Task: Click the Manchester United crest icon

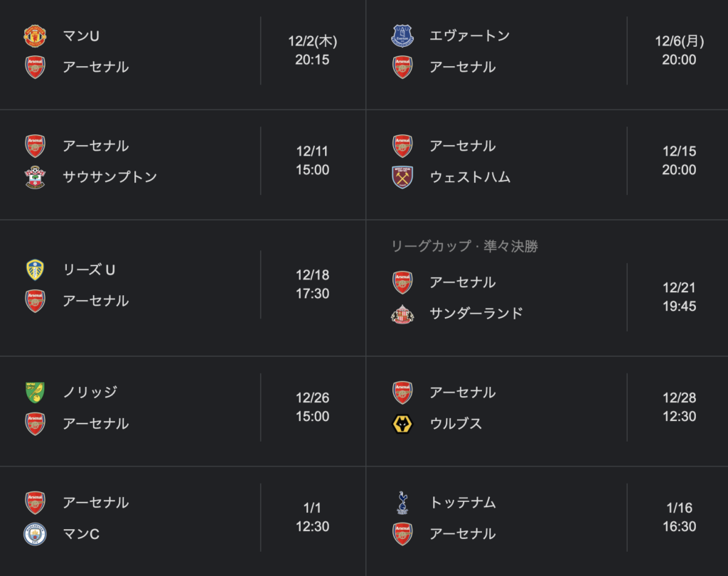Action: tap(35, 36)
